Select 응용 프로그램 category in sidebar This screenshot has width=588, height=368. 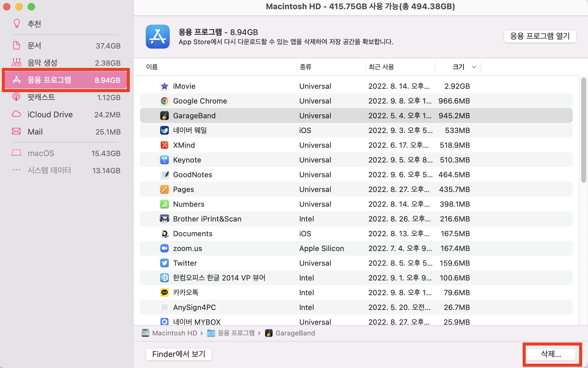[66, 80]
